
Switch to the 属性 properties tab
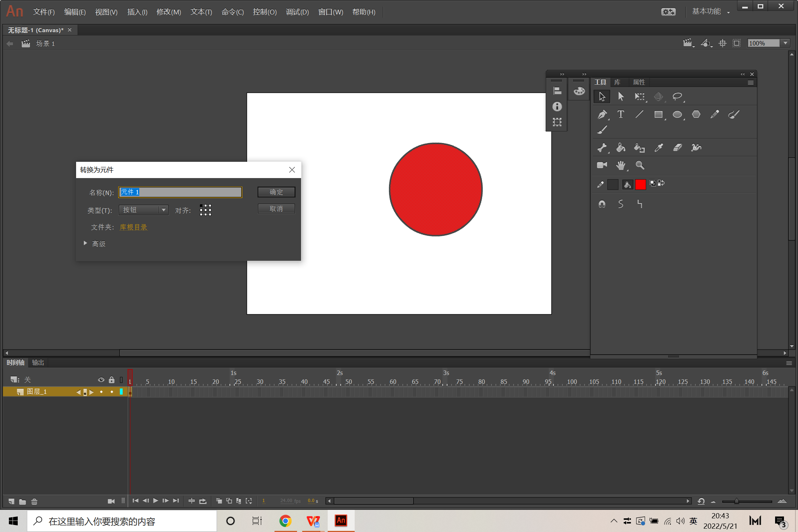coord(639,82)
